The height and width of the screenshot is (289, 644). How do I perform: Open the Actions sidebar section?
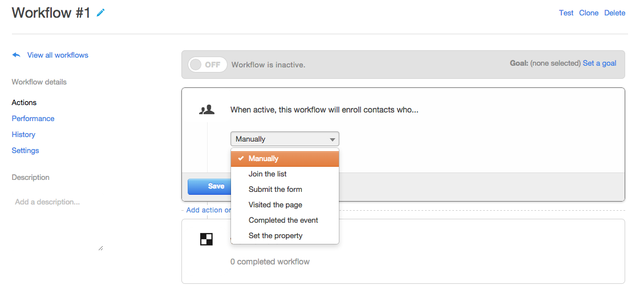tap(24, 102)
